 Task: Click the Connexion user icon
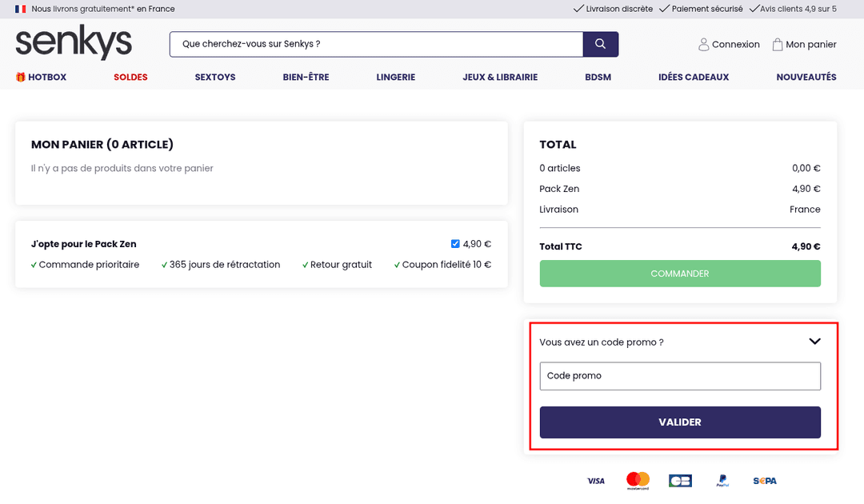(x=704, y=45)
